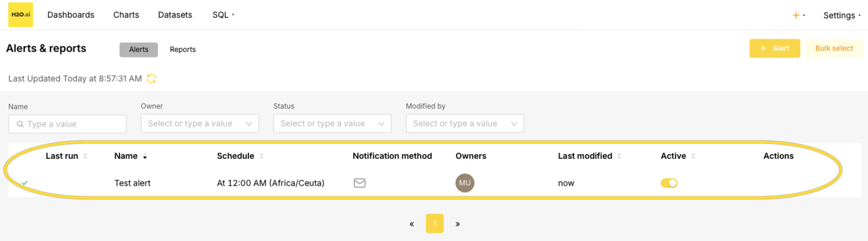Click the H2O.ai logo icon
The width and height of the screenshot is (868, 241).
[x=20, y=14]
